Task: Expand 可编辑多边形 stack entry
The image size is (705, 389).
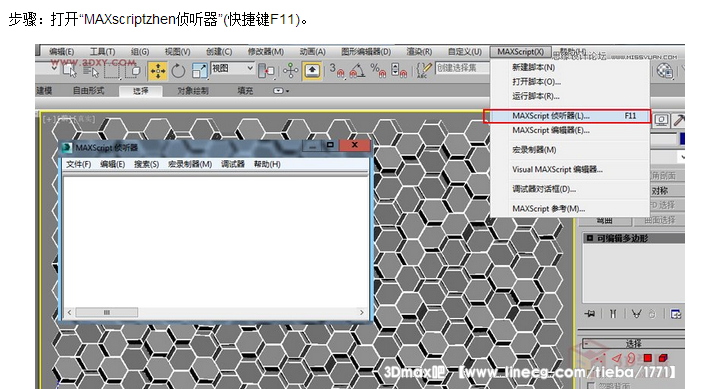Action: (x=590, y=238)
